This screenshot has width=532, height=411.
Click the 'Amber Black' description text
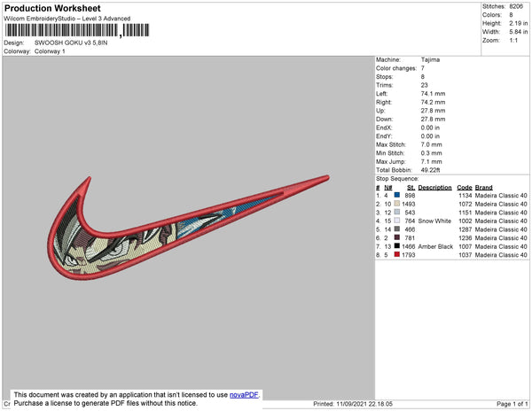coord(435,246)
